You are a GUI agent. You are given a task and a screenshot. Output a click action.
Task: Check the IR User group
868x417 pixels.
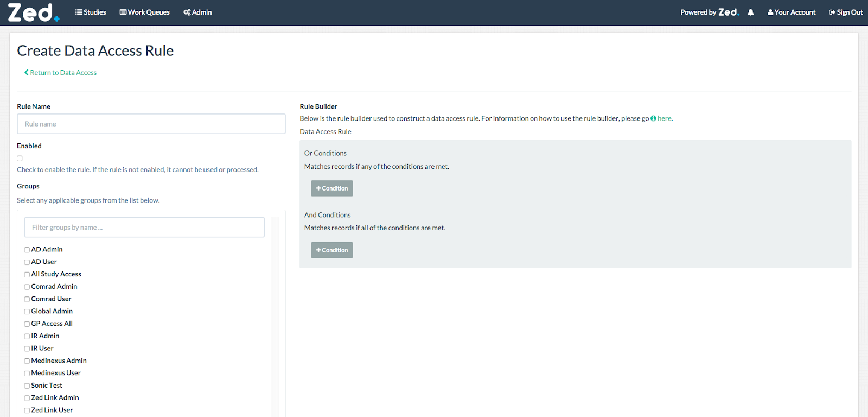point(27,349)
